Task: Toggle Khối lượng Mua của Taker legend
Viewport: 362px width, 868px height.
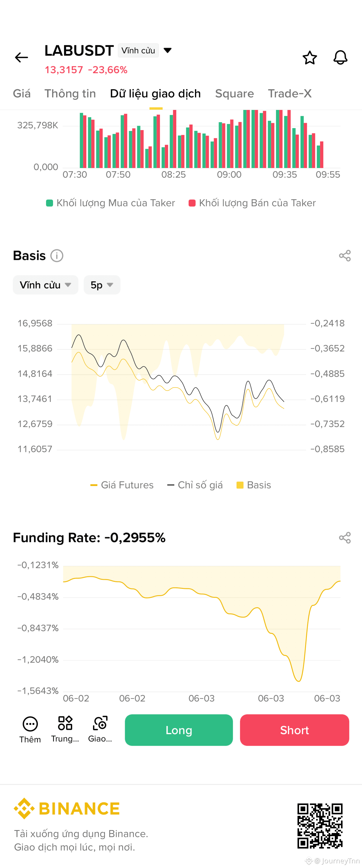Action: pyautogui.click(x=110, y=203)
